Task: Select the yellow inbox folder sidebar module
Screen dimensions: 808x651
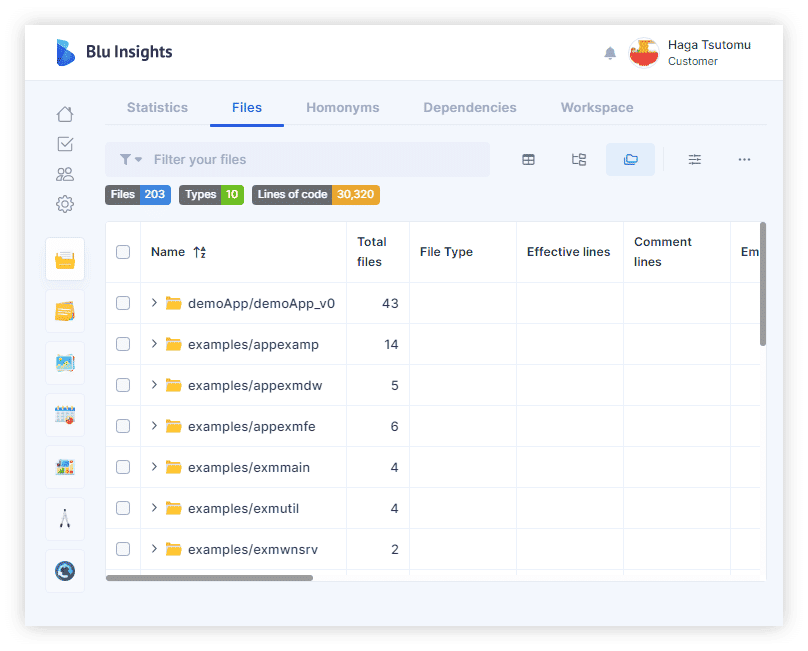Action: [x=65, y=259]
